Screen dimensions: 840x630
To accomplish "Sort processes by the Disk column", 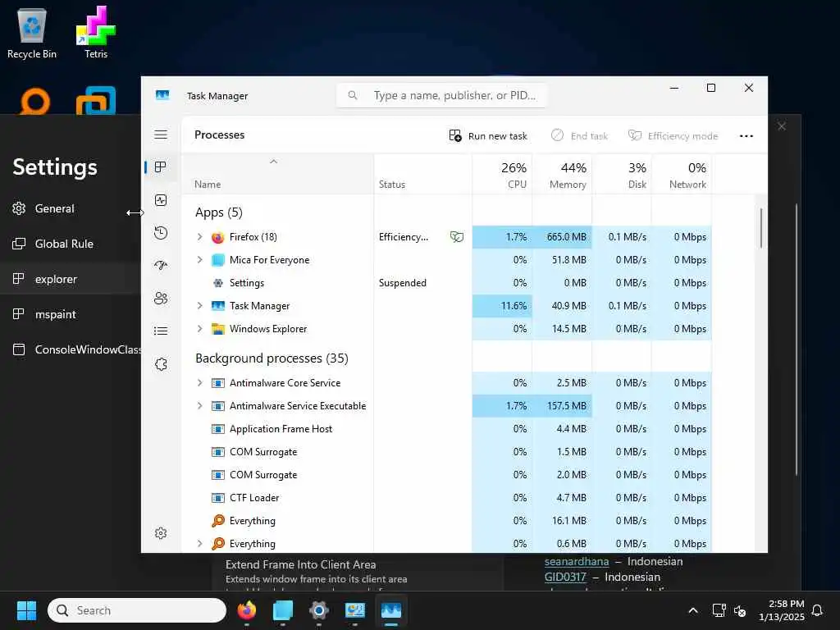I will tap(622, 175).
